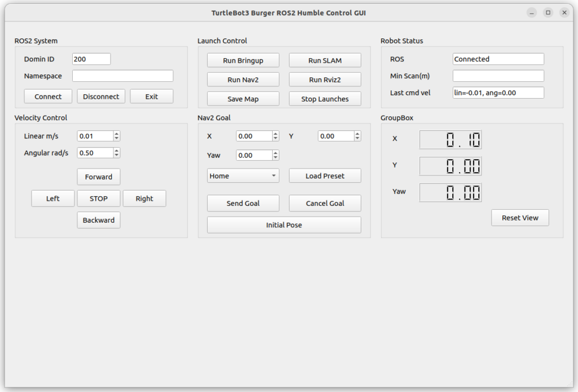Click the Nav2 Goal X value field

pyautogui.click(x=254, y=136)
